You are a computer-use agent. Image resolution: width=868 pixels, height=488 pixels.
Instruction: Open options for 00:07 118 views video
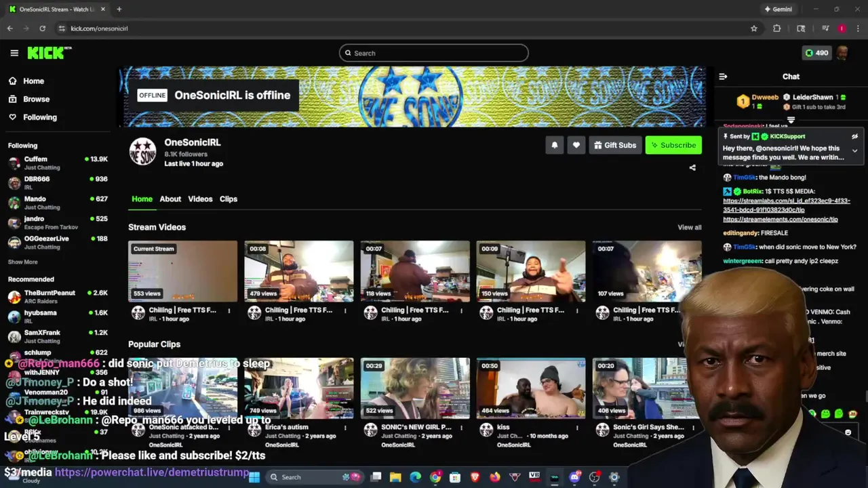pyautogui.click(x=461, y=311)
